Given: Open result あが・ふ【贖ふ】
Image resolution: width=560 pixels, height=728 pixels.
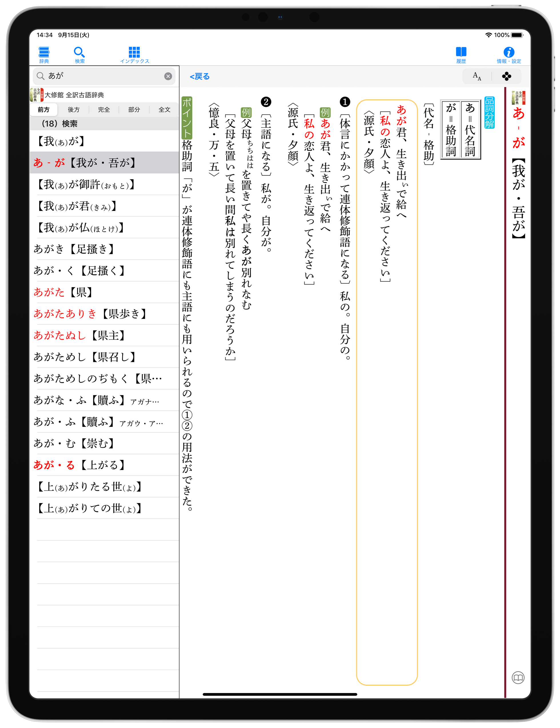Looking at the screenshot, I should (x=104, y=422).
